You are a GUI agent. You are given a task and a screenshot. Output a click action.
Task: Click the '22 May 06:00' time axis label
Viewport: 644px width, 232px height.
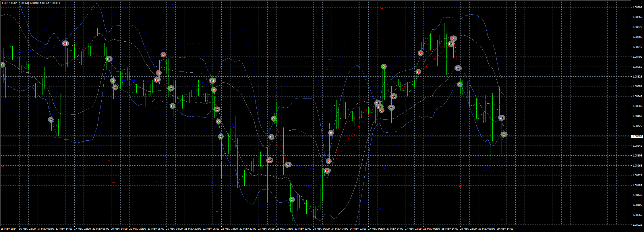(x=211, y=229)
